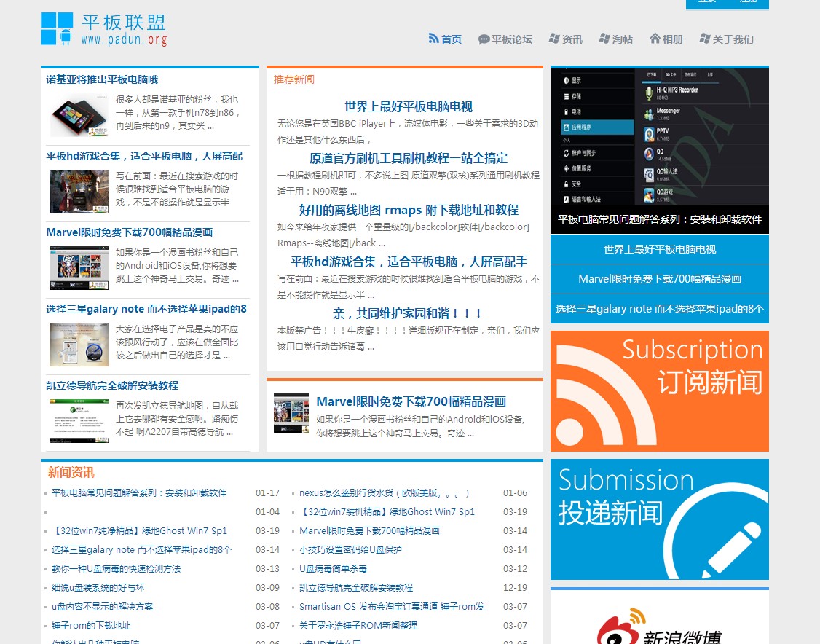
Task: Click the flag icon beside 关于我们
Action: (x=704, y=39)
